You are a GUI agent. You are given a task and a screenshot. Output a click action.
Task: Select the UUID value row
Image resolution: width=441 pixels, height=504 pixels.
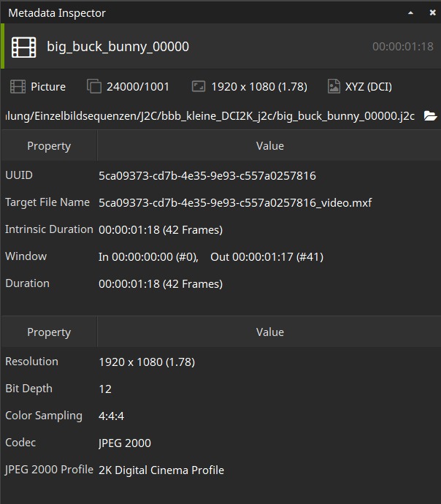click(x=207, y=176)
